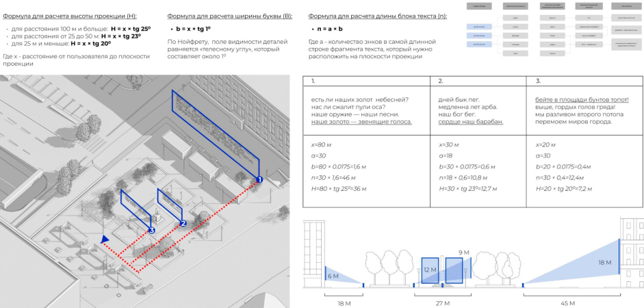Select column header "1." in the table
The width and height of the screenshot is (644, 308).
[x=313, y=81]
